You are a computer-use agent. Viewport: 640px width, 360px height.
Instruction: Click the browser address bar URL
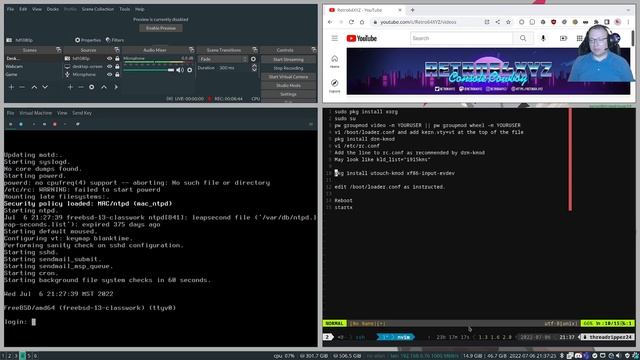click(x=418, y=22)
